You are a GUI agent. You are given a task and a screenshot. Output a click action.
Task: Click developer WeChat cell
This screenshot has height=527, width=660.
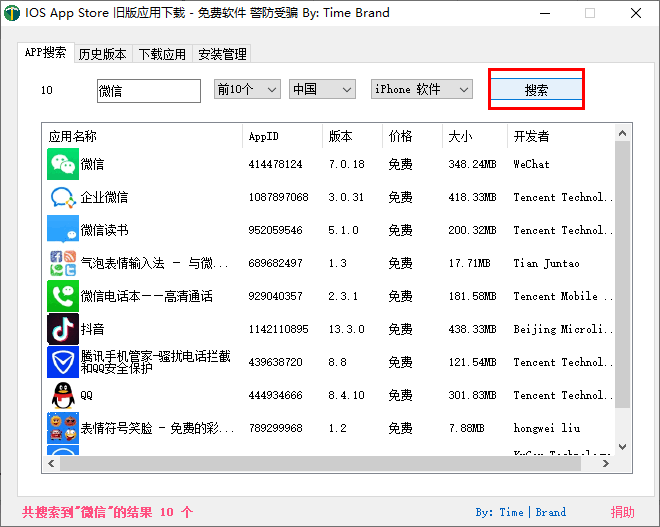coord(531,164)
